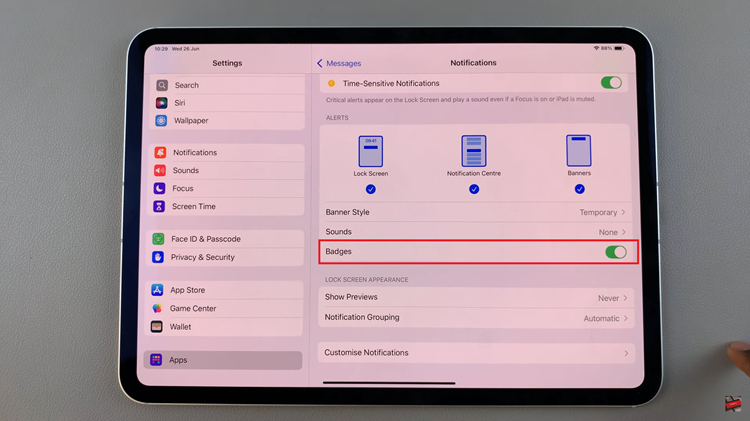750x421 pixels.
Task: Tap the Wallpaper icon in sidebar
Action: (161, 121)
